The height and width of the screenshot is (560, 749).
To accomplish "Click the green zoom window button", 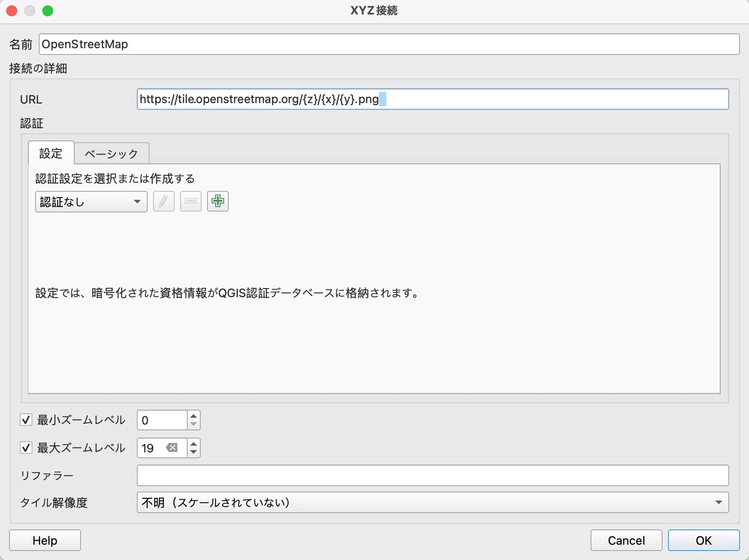I will [48, 11].
